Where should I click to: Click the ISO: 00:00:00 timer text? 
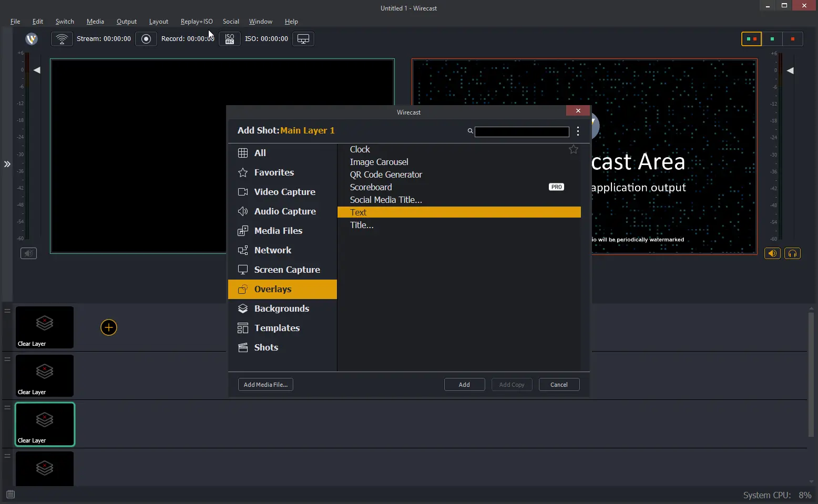[267, 39]
